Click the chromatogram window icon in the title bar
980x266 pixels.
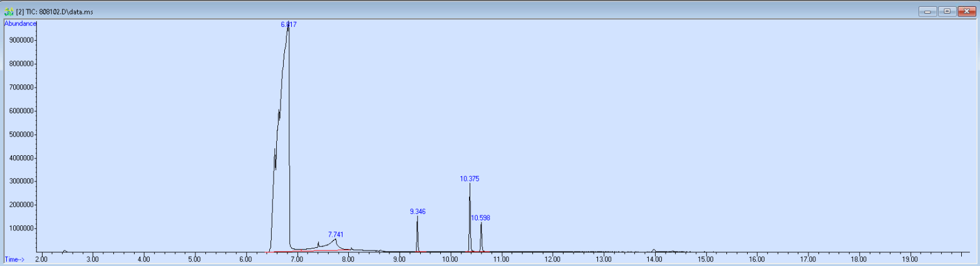coord(9,11)
